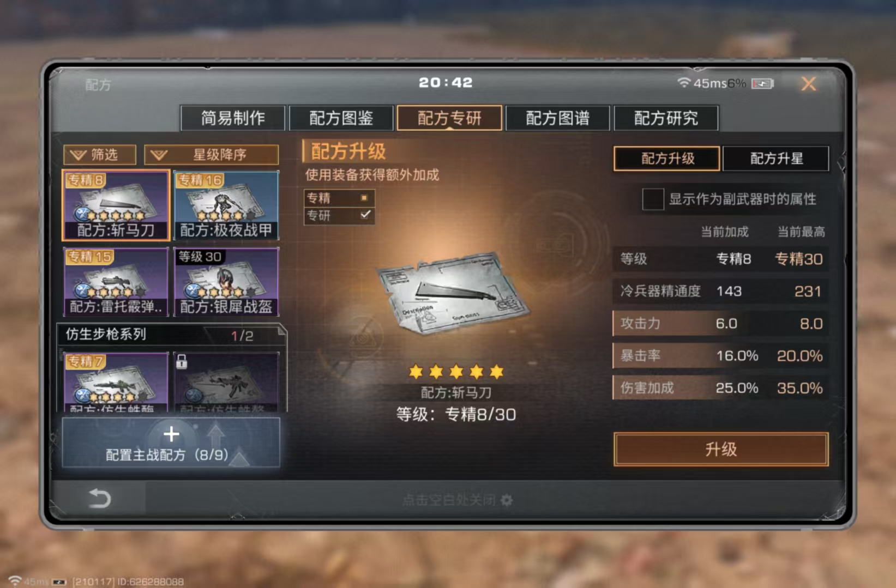Toggle the 专研 filter checkbox

(x=365, y=215)
